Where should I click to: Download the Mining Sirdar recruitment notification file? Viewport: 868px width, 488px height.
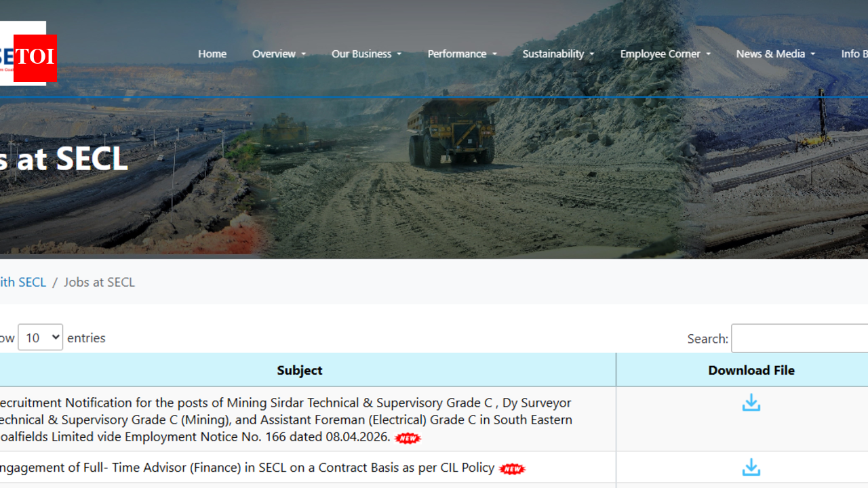[x=751, y=403]
